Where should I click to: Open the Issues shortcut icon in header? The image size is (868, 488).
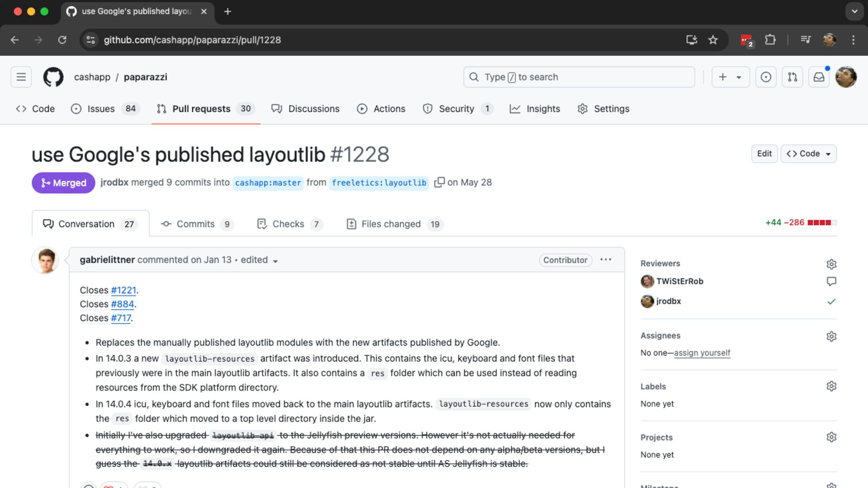coord(766,77)
